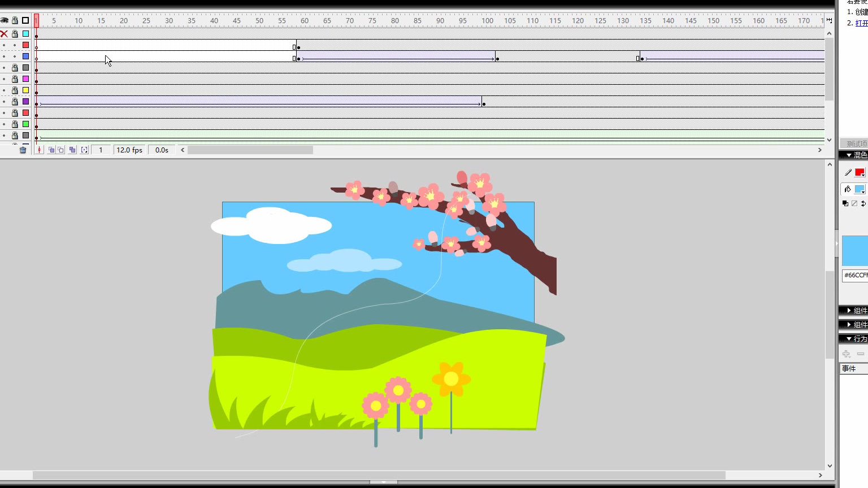The image size is (868, 488).
Task: Unlock the layer with yellow outline color
Action: 15,90
